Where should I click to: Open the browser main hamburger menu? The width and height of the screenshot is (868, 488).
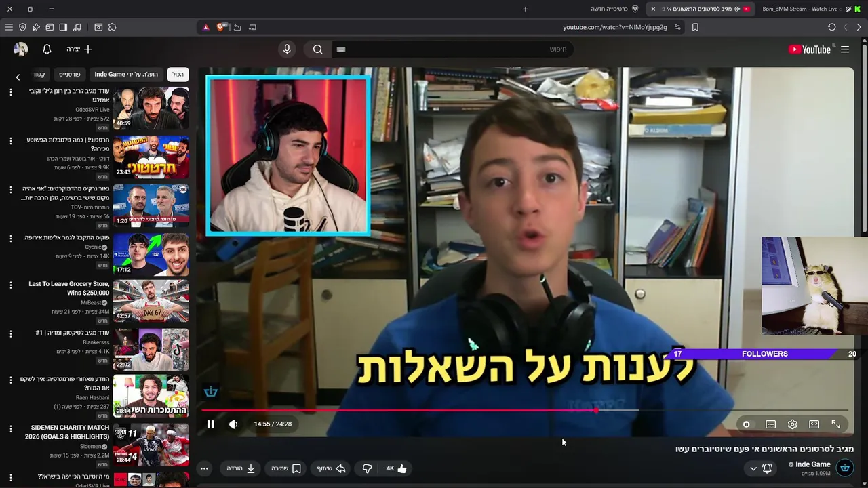(9, 27)
